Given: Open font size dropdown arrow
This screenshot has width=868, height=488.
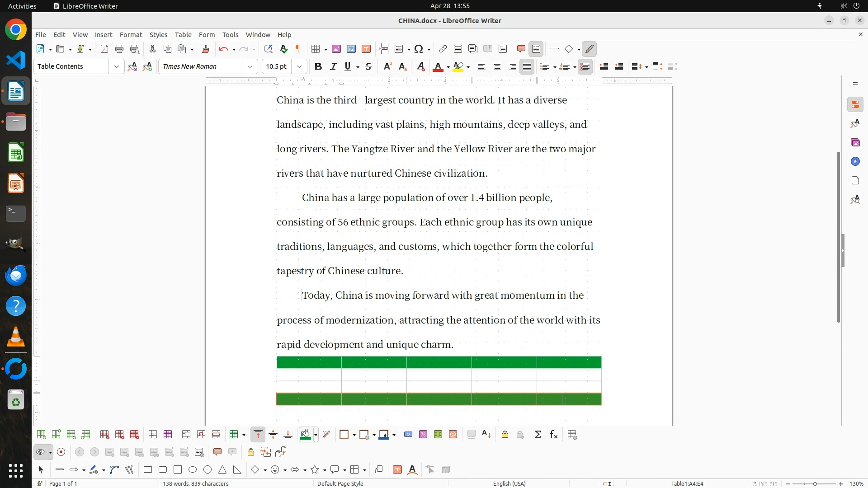Looking at the screenshot, I should [x=299, y=66].
